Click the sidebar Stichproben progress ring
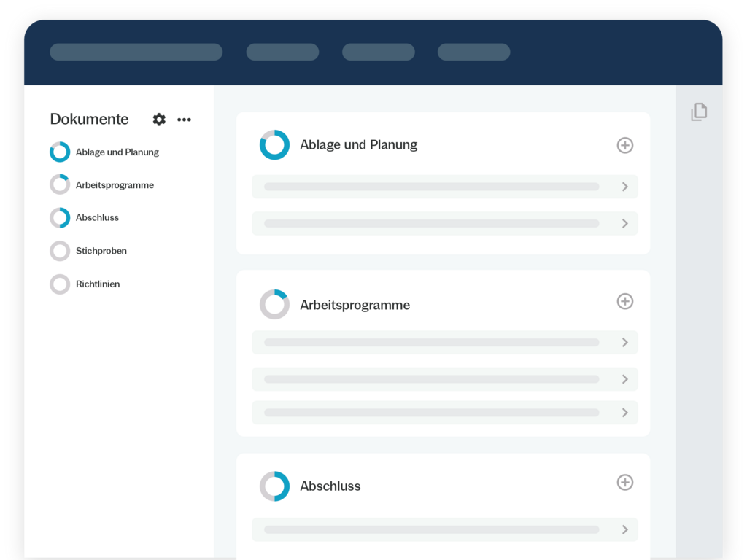Screen dimensions: 747x560 coord(60,251)
